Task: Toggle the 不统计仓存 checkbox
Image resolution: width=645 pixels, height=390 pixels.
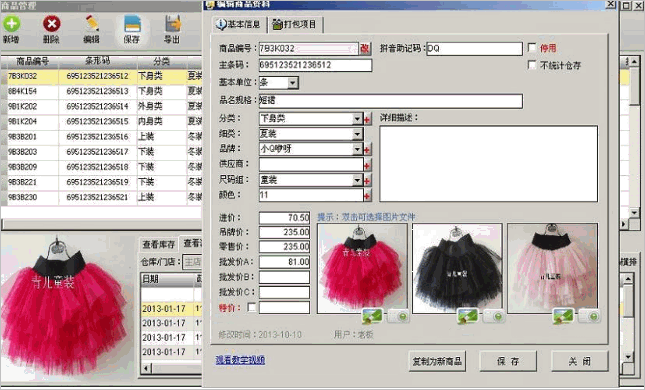Action: tap(532, 65)
